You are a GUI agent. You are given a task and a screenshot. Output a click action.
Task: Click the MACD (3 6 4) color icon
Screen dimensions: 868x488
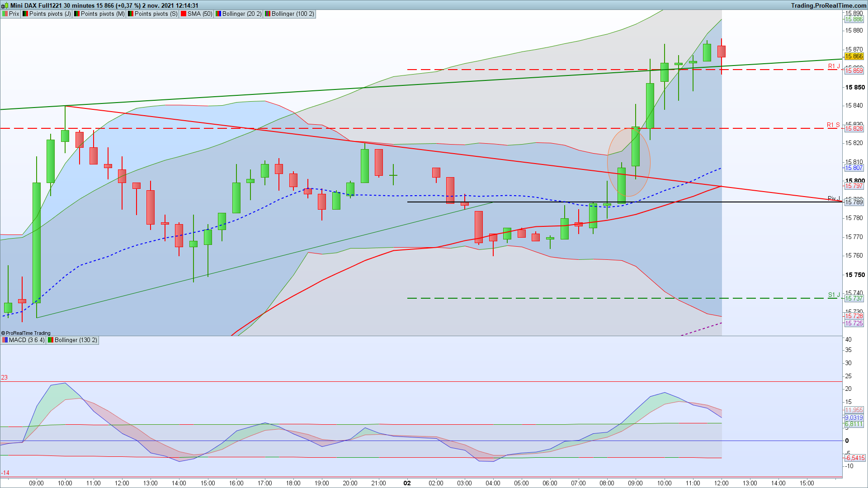click(5, 340)
